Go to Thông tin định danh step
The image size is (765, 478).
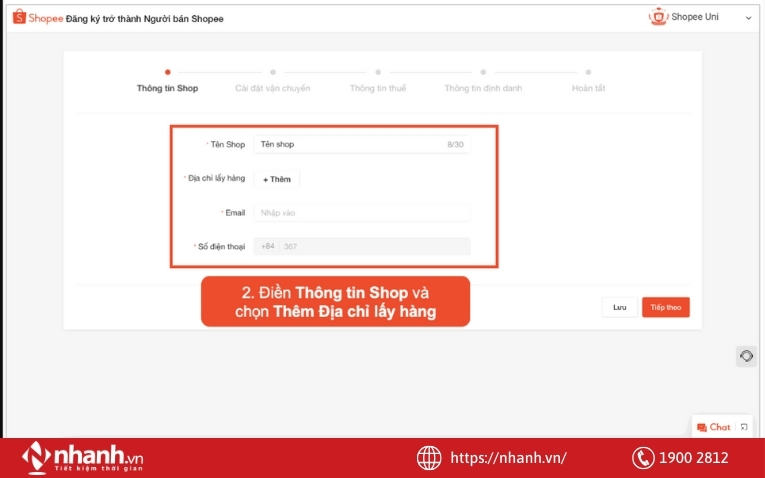coord(483,88)
